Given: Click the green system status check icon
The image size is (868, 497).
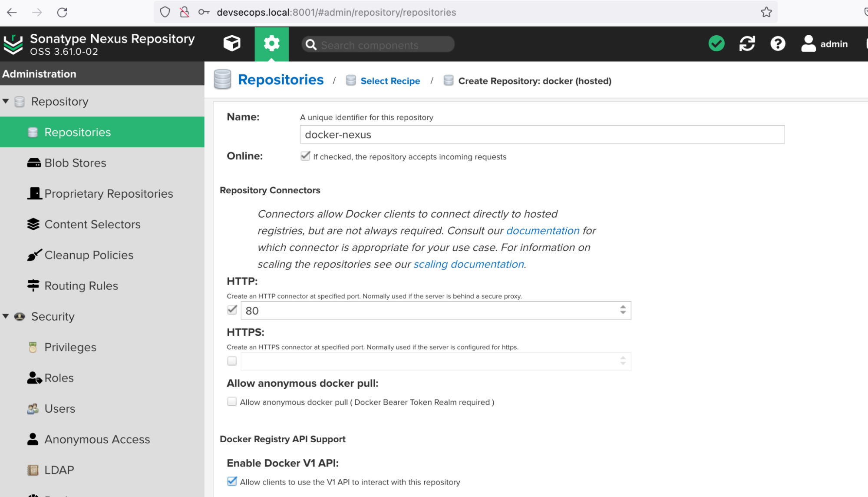Looking at the screenshot, I should tap(716, 43).
